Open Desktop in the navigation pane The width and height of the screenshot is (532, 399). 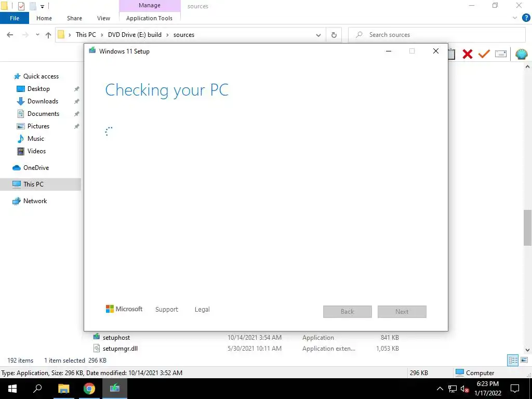click(x=38, y=89)
